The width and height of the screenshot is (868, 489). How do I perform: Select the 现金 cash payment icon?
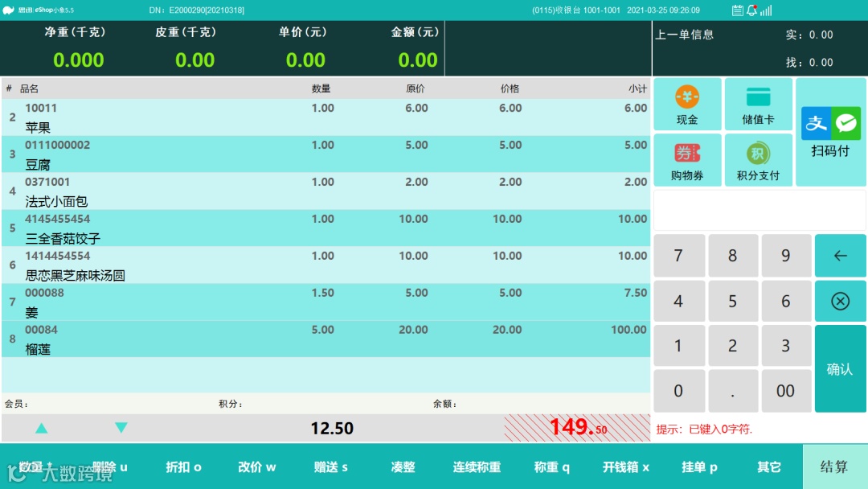(687, 104)
